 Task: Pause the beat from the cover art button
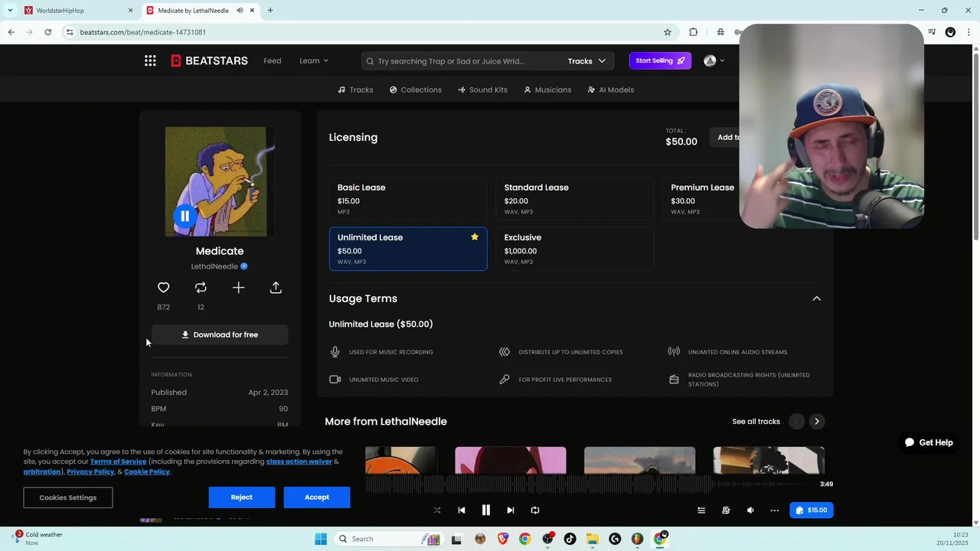[x=185, y=217]
